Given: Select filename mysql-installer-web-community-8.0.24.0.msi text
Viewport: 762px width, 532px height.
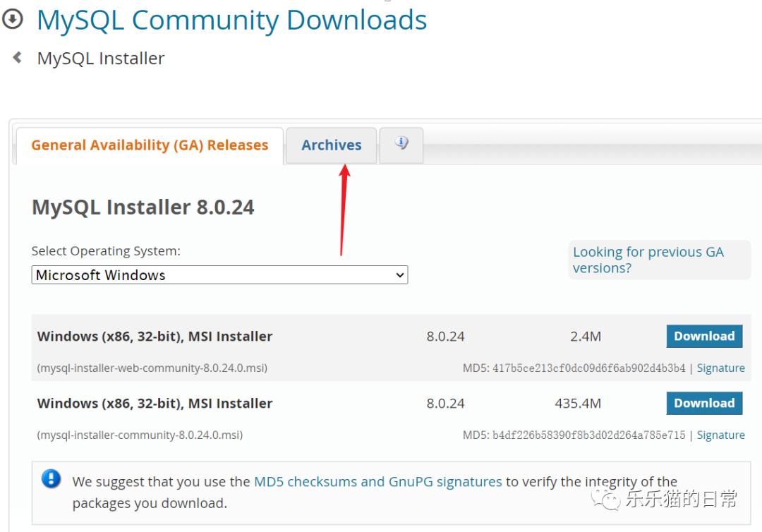Looking at the screenshot, I should [x=152, y=368].
